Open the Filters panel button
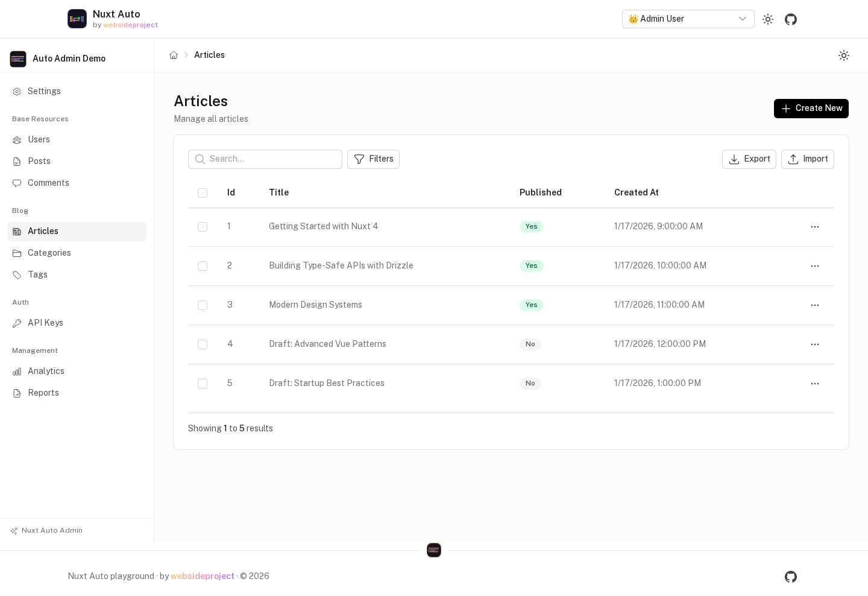The height and width of the screenshot is (596, 868). pyautogui.click(x=373, y=159)
